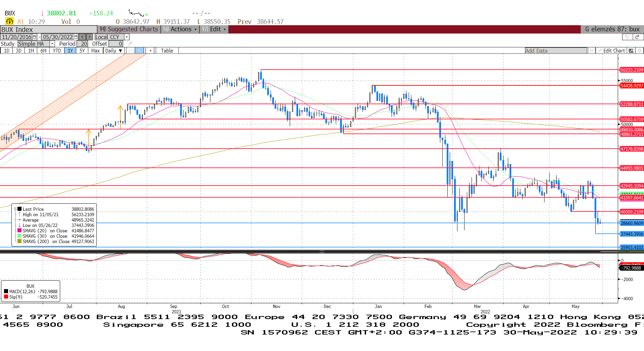644x351 pixels.
Task: Shift date range forward with right arrow
Action: point(90,37)
